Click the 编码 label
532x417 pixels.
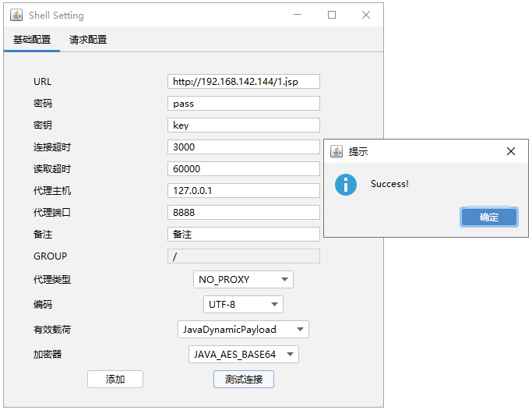click(43, 304)
